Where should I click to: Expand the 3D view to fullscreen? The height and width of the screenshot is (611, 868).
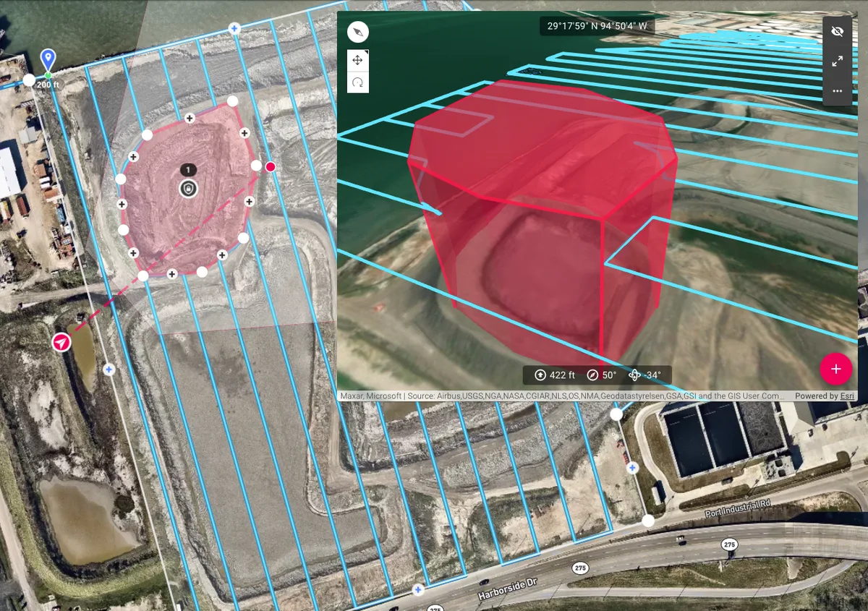pyautogui.click(x=838, y=61)
